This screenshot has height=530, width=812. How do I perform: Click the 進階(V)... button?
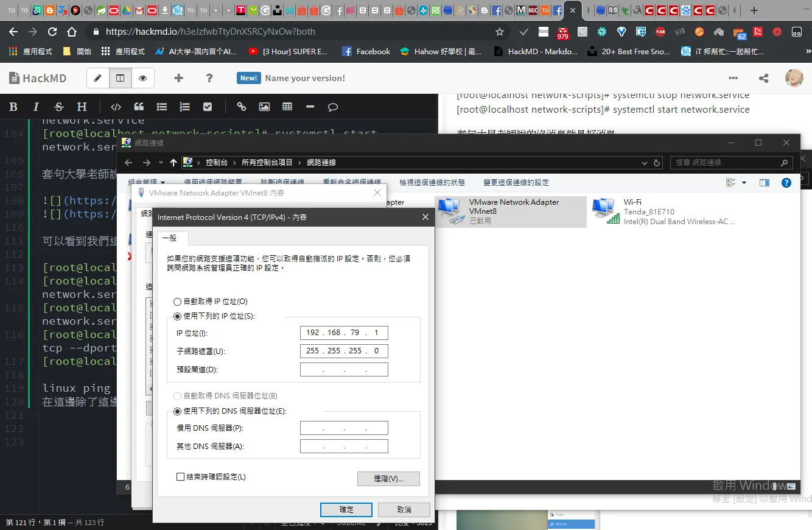(x=388, y=479)
